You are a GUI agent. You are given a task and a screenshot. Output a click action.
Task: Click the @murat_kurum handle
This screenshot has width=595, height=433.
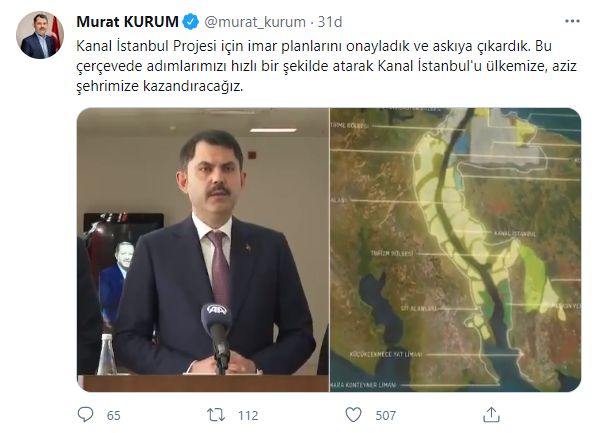tap(255, 22)
